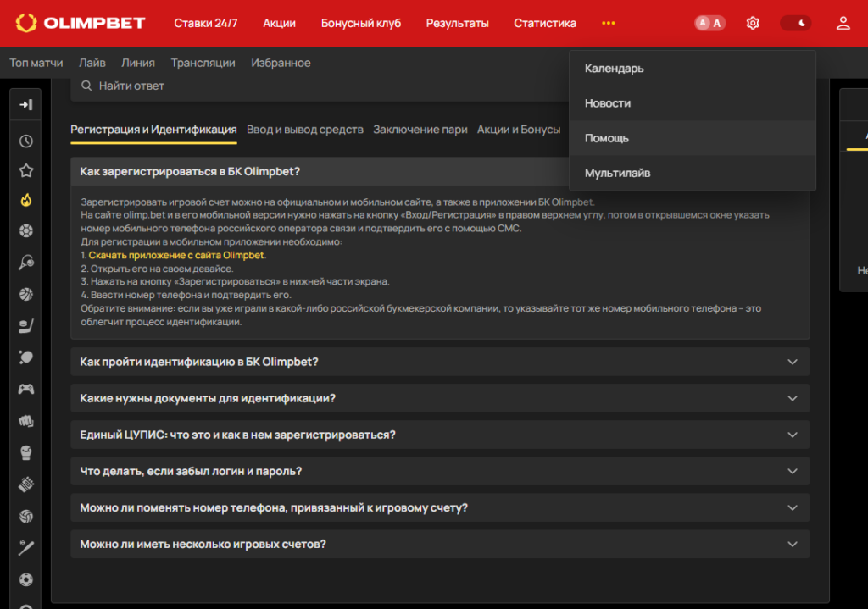Screen dimensions: 868x609
Task: Switch to Заключение пари tab
Action: [420, 130]
